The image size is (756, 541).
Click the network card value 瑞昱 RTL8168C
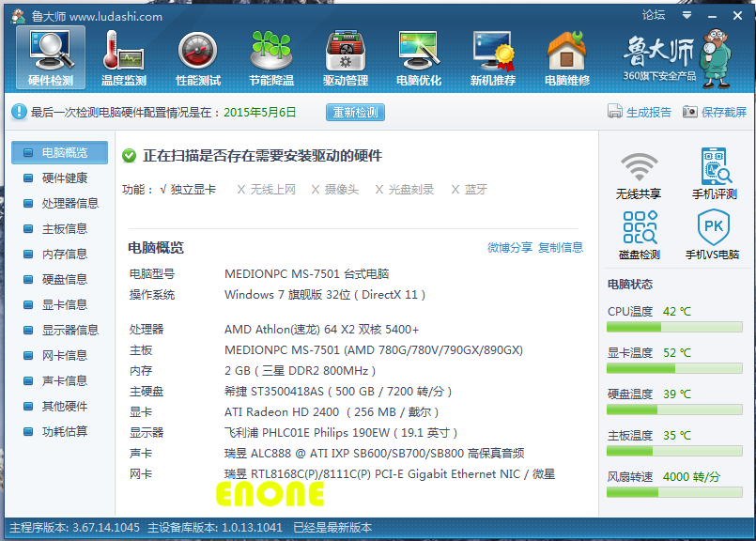tap(390, 474)
